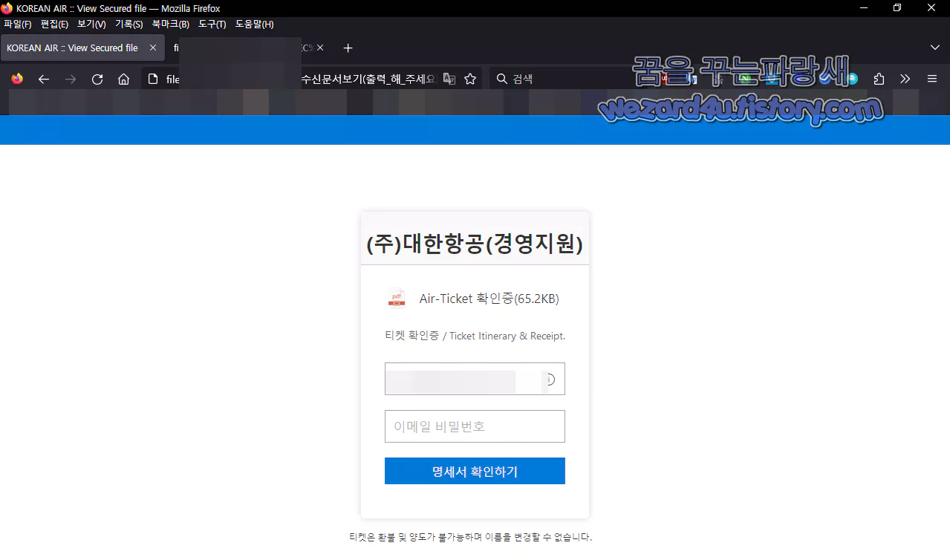Screen dimensions: 950x560
Task: Click the Air-Ticket 확인증(65.2KB) link
Action: click(489, 298)
